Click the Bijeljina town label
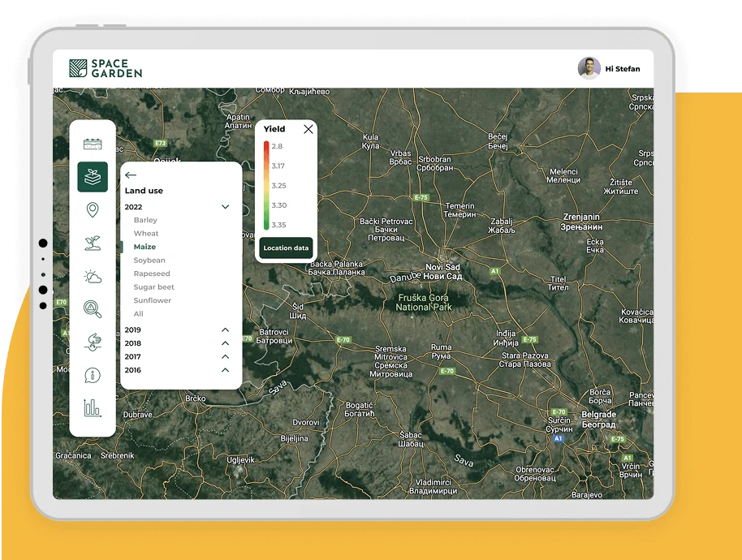This screenshot has height=560, width=742. (x=295, y=438)
